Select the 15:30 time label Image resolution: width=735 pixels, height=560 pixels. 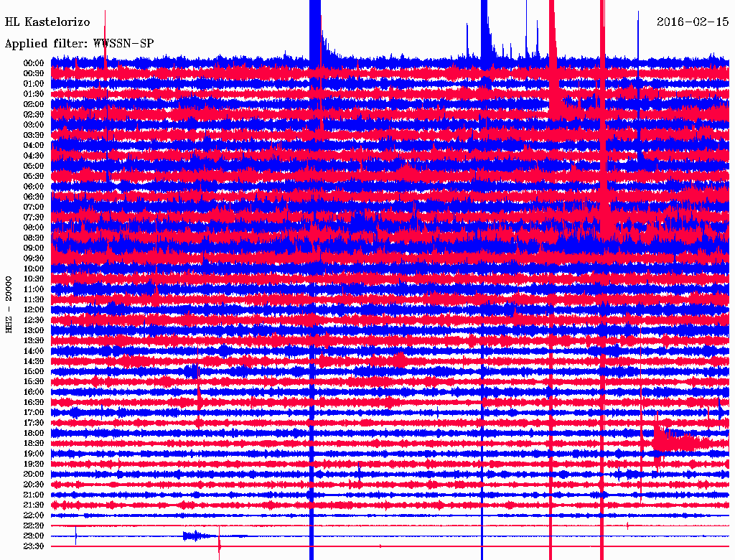point(34,382)
